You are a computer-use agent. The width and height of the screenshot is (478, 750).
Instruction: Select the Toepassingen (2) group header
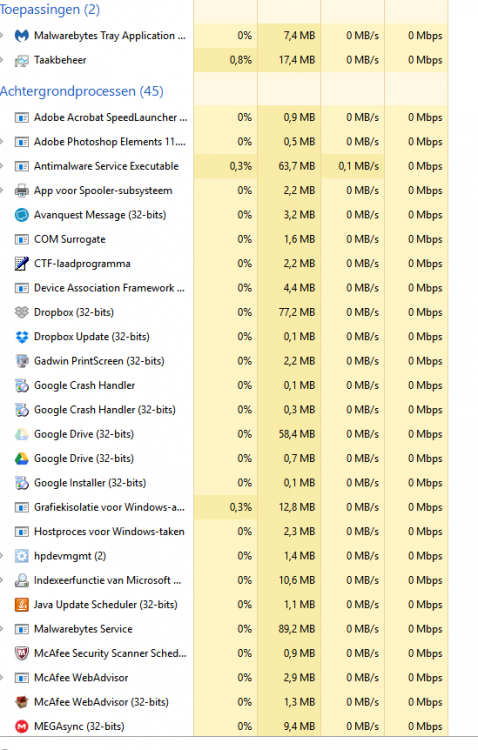tap(50, 10)
